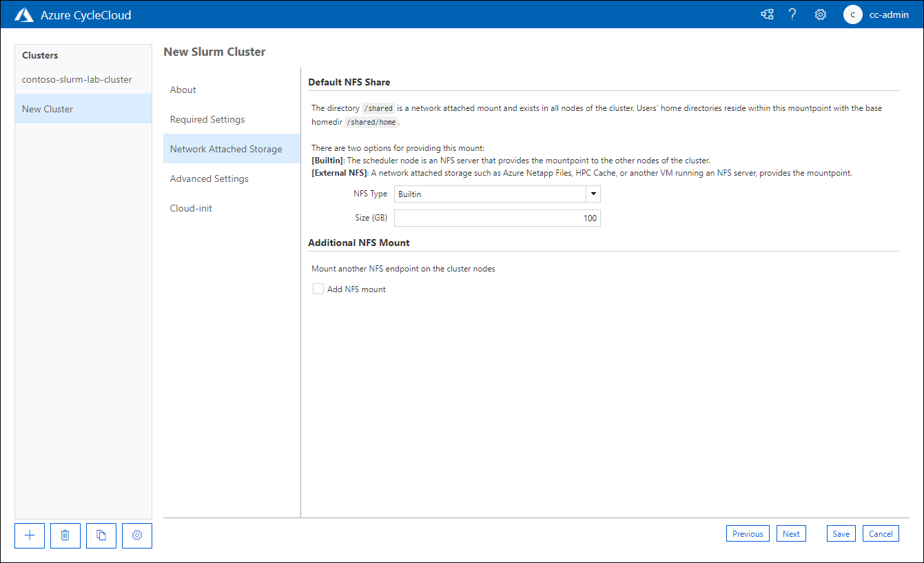The image size is (924, 563).
Task: Switch to the About section
Action: click(x=183, y=90)
